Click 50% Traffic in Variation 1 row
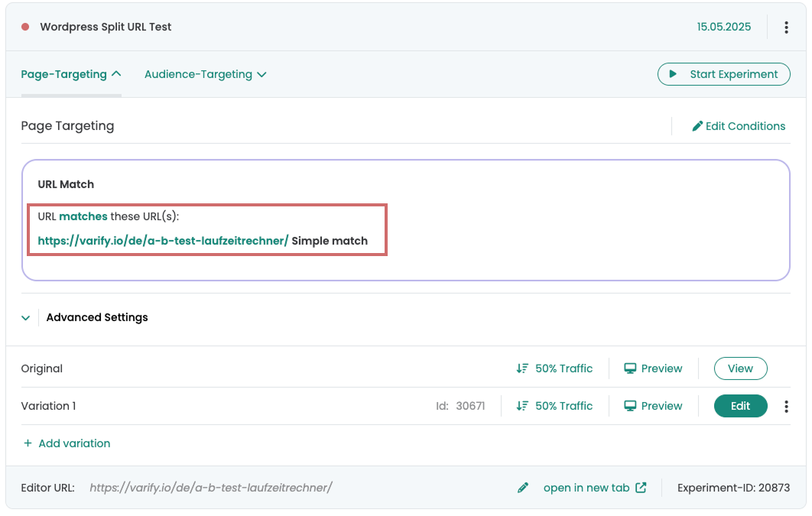Screen dimensions: 812x516 point(554,406)
